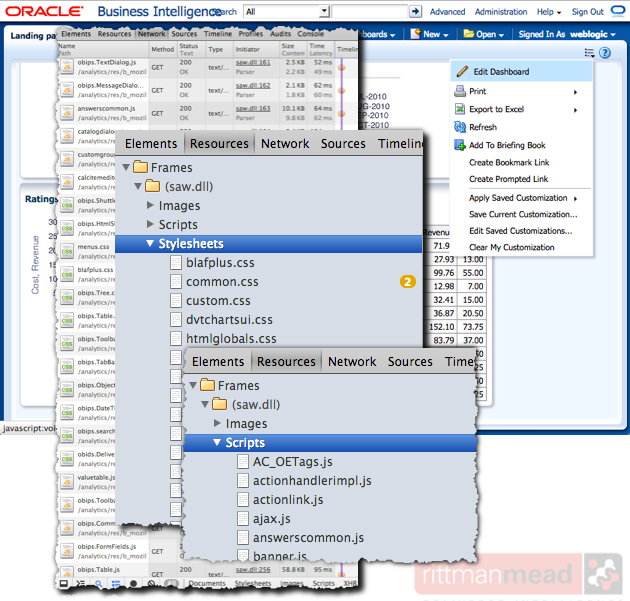Click the Export to Excel icon

(x=460, y=109)
